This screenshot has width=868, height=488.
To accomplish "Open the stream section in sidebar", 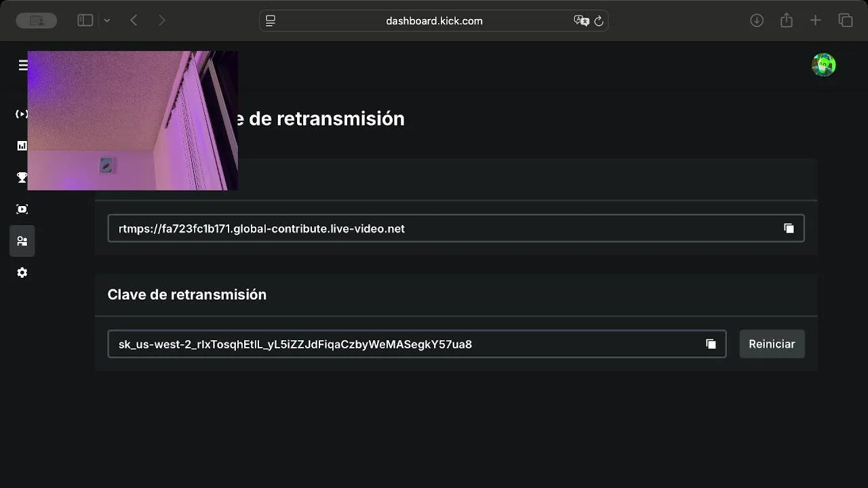I will coord(21,114).
